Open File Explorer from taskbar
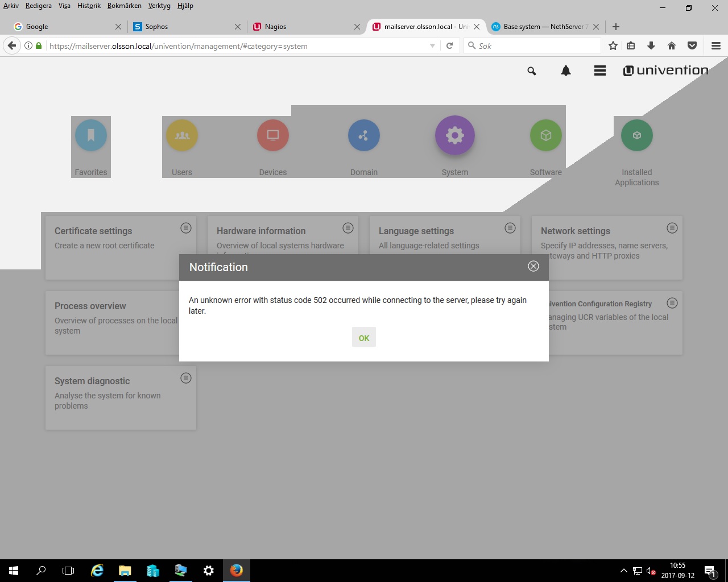Viewport: 728px width, 582px height. coord(125,571)
